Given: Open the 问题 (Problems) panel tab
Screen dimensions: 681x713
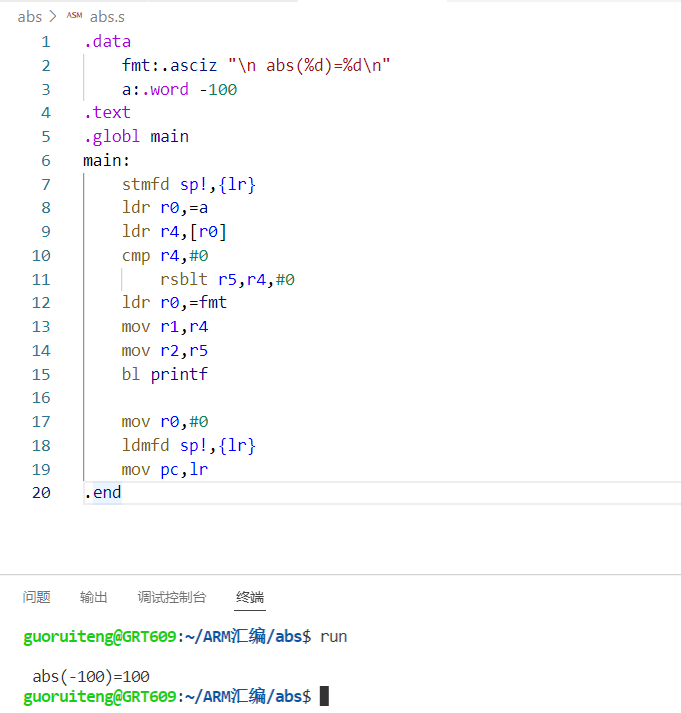Looking at the screenshot, I should click(x=36, y=597).
